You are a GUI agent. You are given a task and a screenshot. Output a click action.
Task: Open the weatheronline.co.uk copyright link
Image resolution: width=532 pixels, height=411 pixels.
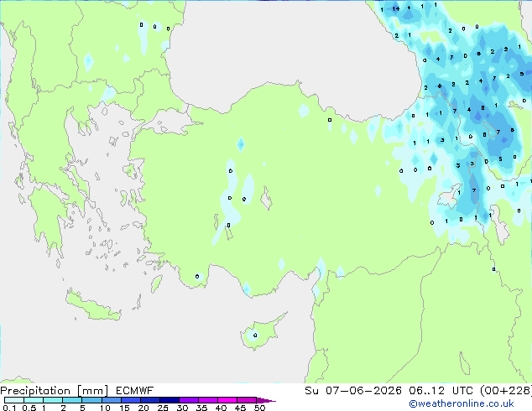click(462, 403)
